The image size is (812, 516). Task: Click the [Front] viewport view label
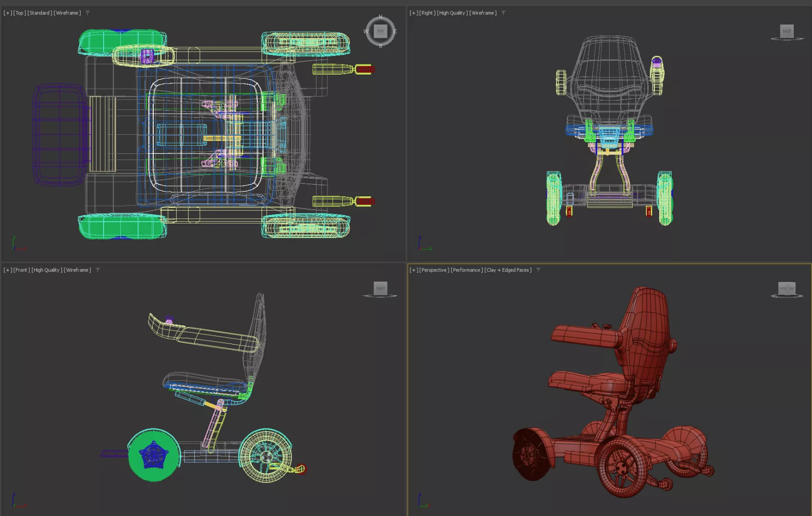pos(21,270)
